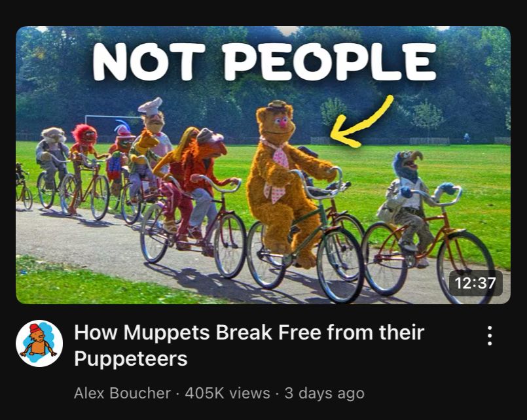Click the word Puppeteers in the title
The width and height of the screenshot is (527, 420).
(131, 359)
